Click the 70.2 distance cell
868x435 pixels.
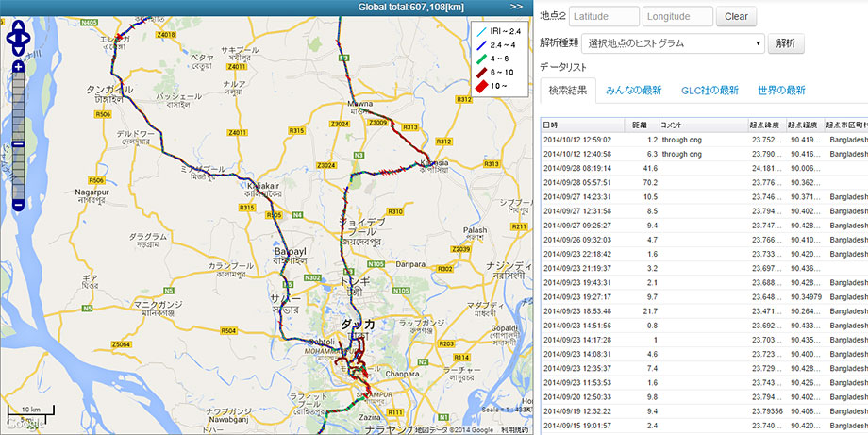point(641,183)
